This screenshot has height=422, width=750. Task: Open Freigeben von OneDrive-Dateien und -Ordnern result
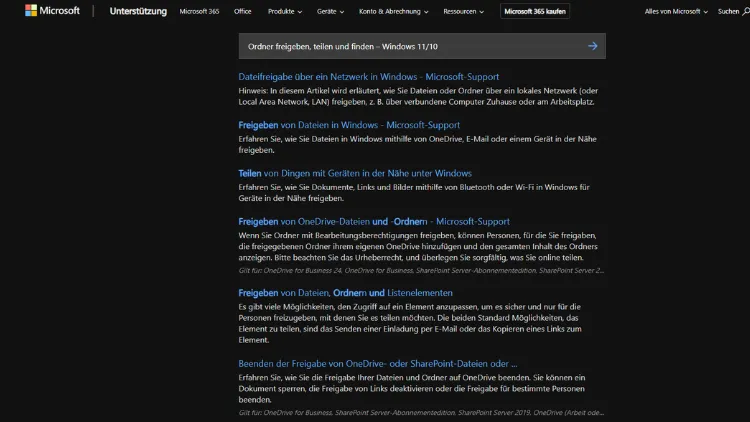pyautogui.click(x=374, y=222)
